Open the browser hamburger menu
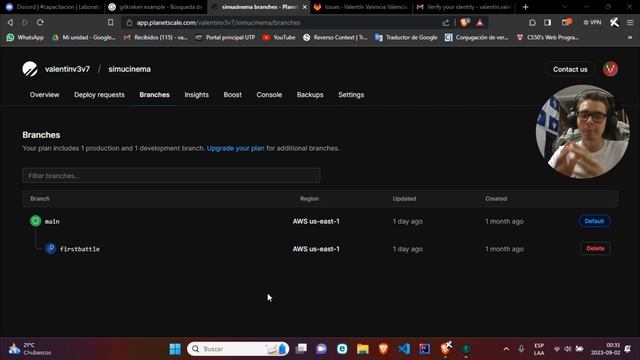This screenshot has width=640, height=360. click(x=630, y=22)
